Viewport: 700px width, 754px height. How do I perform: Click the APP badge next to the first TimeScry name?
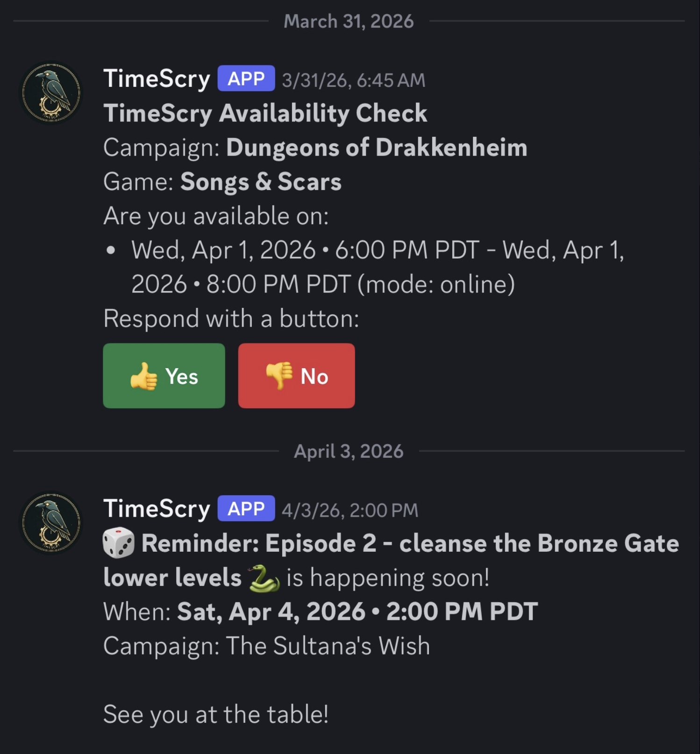[x=245, y=78]
